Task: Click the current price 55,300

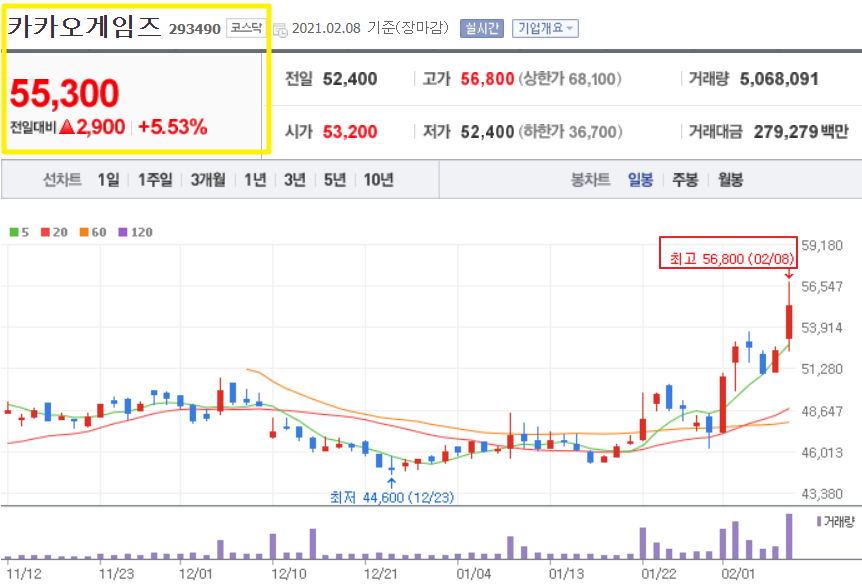Action: pyautogui.click(x=64, y=93)
